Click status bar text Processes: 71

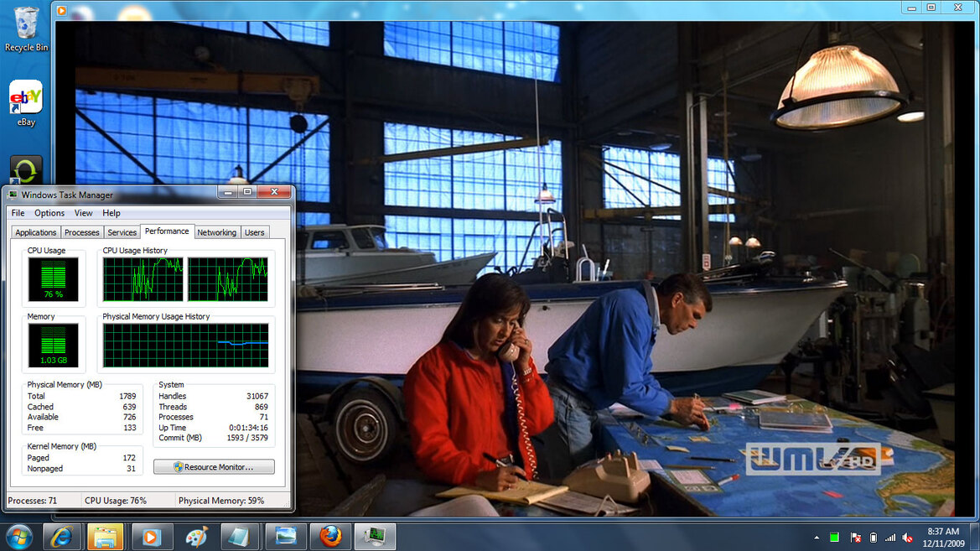point(32,501)
